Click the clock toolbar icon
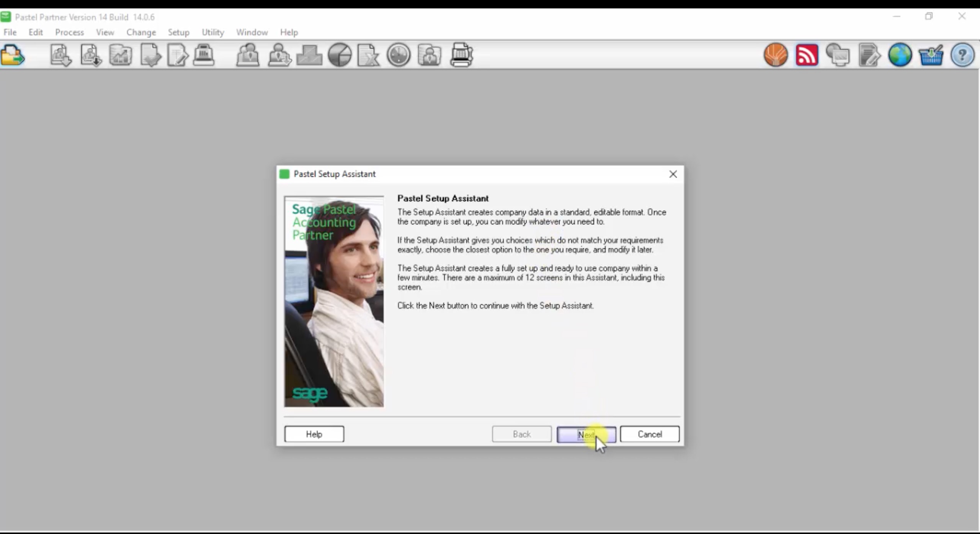Viewport: 980px width, 534px height. click(399, 55)
